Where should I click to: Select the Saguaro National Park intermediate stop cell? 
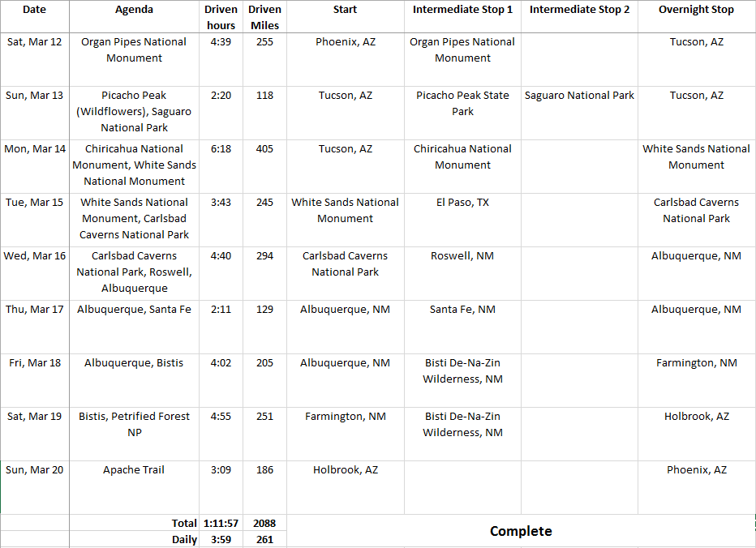(x=579, y=96)
